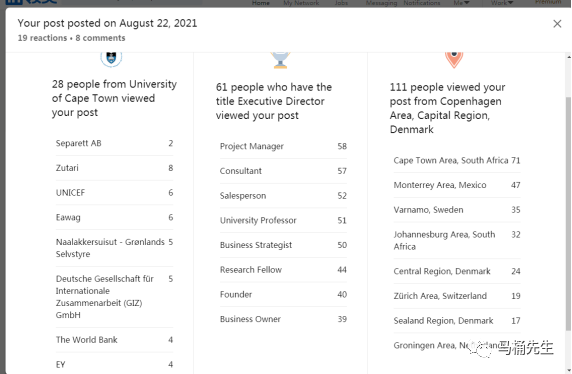Click the scrollbar up arrow

point(568,57)
